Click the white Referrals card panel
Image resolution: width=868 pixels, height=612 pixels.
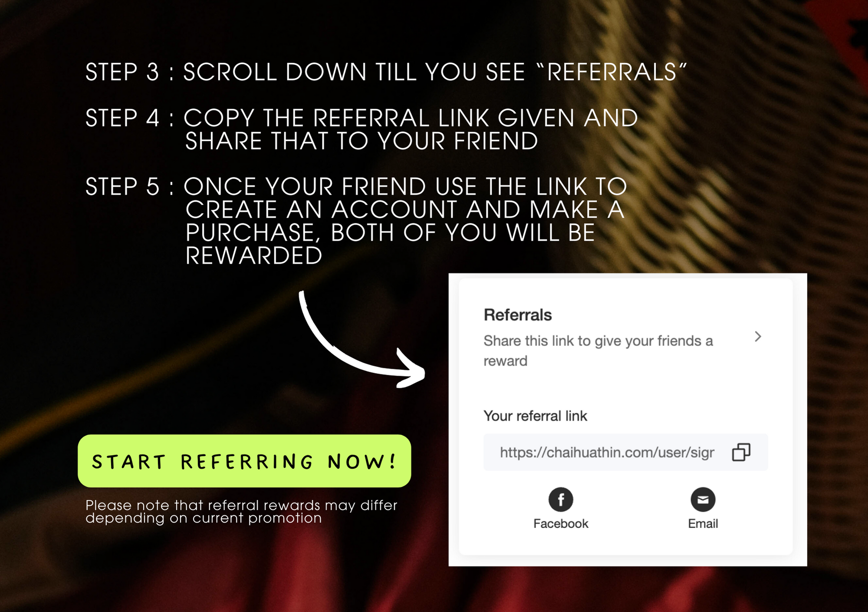point(625,417)
